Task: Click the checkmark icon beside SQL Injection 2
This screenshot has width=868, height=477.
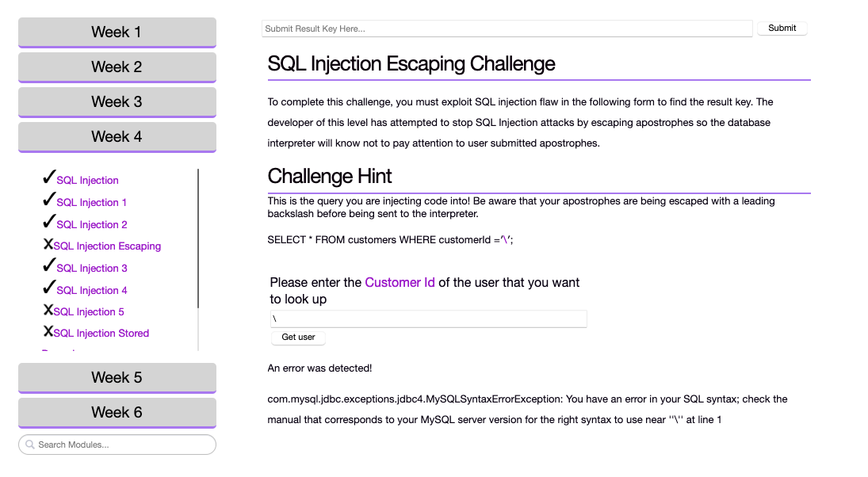Action: tap(49, 222)
